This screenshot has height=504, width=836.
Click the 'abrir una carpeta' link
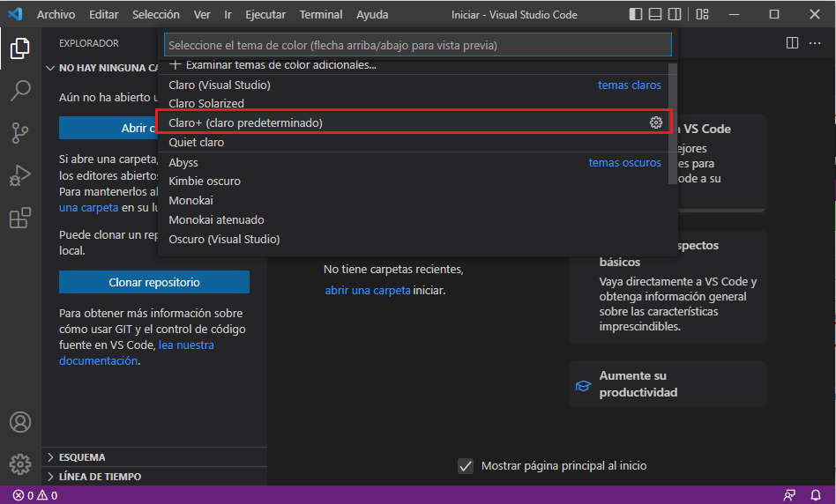pyautogui.click(x=368, y=291)
